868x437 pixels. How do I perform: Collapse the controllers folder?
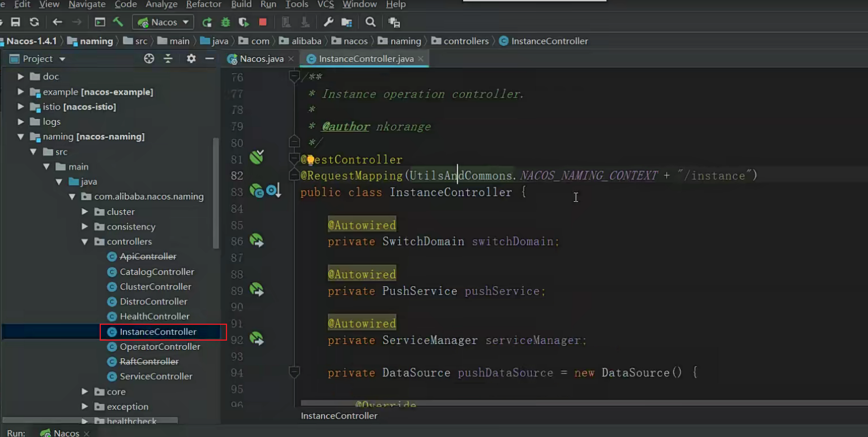pyautogui.click(x=85, y=241)
